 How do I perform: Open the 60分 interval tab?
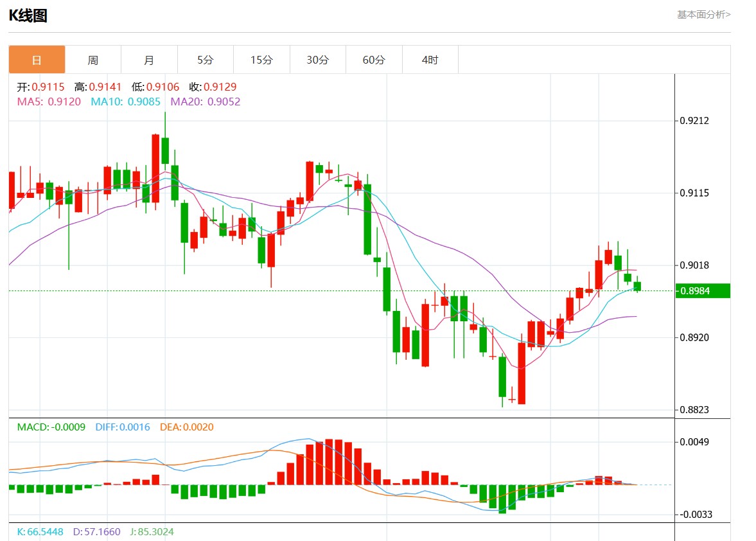pos(374,60)
